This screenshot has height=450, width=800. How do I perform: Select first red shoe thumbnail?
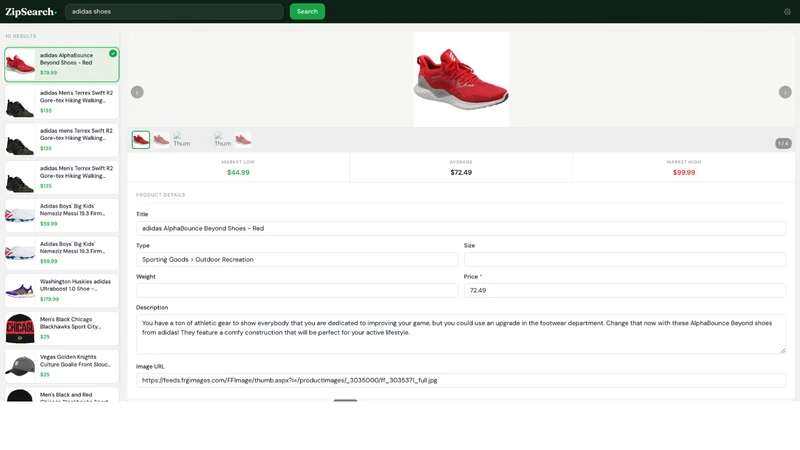pyautogui.click(x=141, y=140)
